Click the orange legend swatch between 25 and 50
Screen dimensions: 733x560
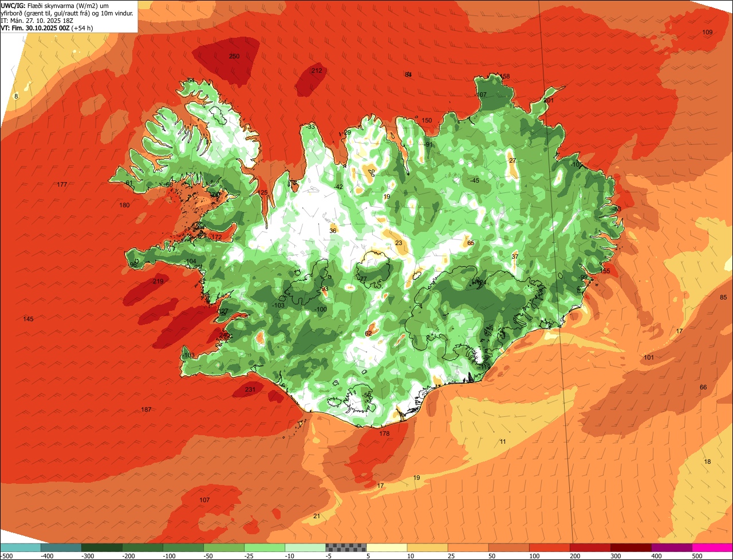(x=468, y=547)
